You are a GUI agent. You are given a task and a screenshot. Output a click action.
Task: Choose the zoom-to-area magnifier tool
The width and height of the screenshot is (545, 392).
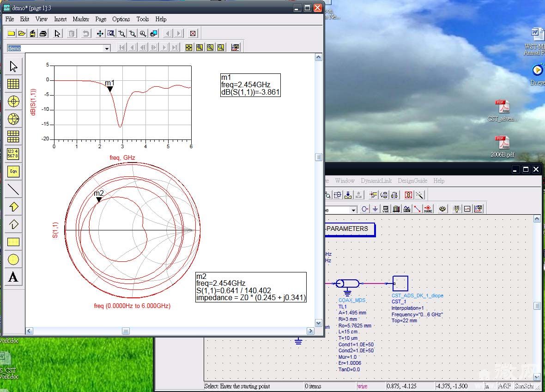pos(111,33)
